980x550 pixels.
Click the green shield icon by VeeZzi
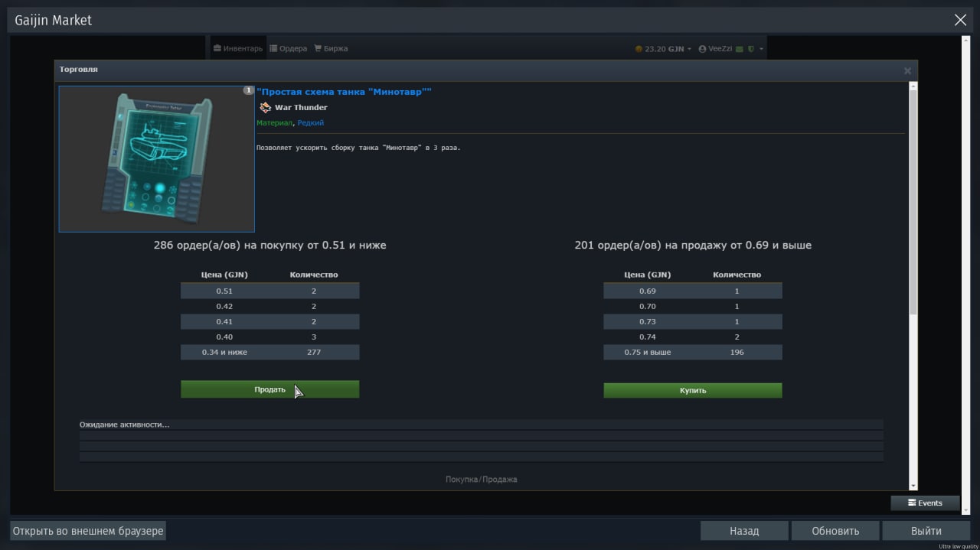coord(751,49)
